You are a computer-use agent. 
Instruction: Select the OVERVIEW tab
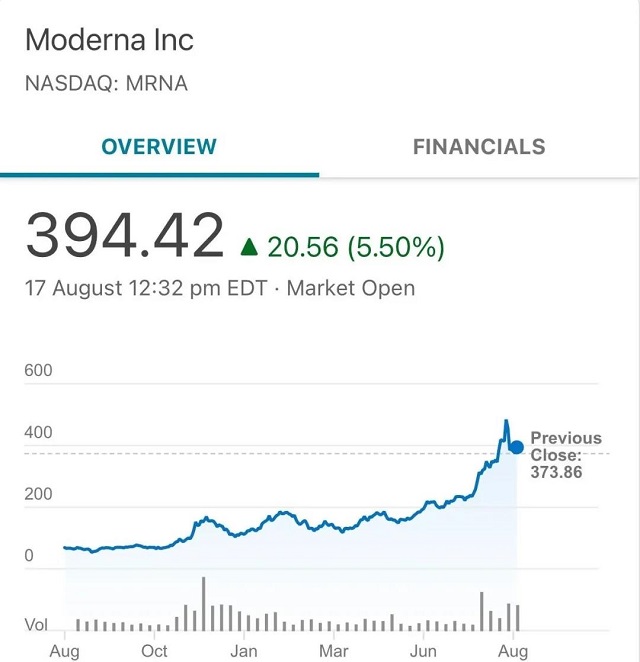(159, 147)
